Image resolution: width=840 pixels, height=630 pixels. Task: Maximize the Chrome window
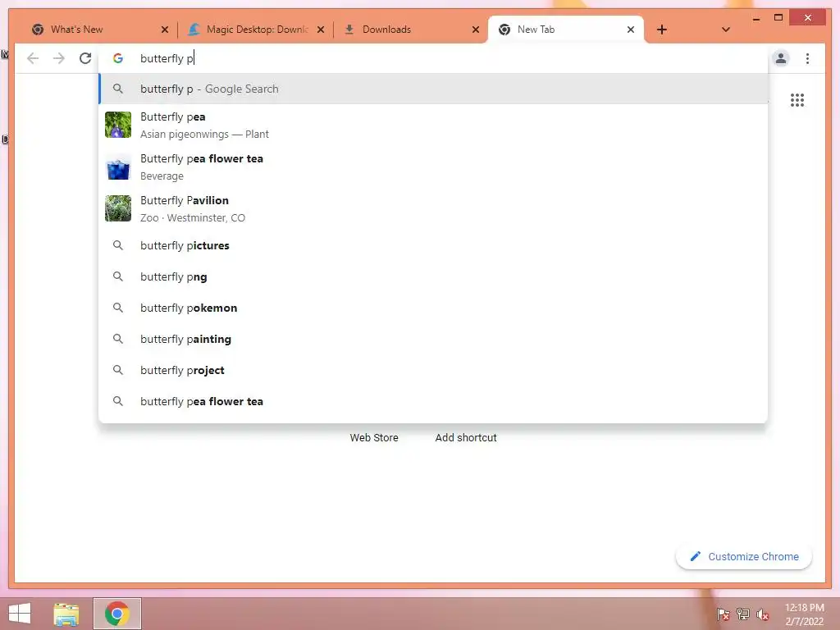click(x=778, y=18)
